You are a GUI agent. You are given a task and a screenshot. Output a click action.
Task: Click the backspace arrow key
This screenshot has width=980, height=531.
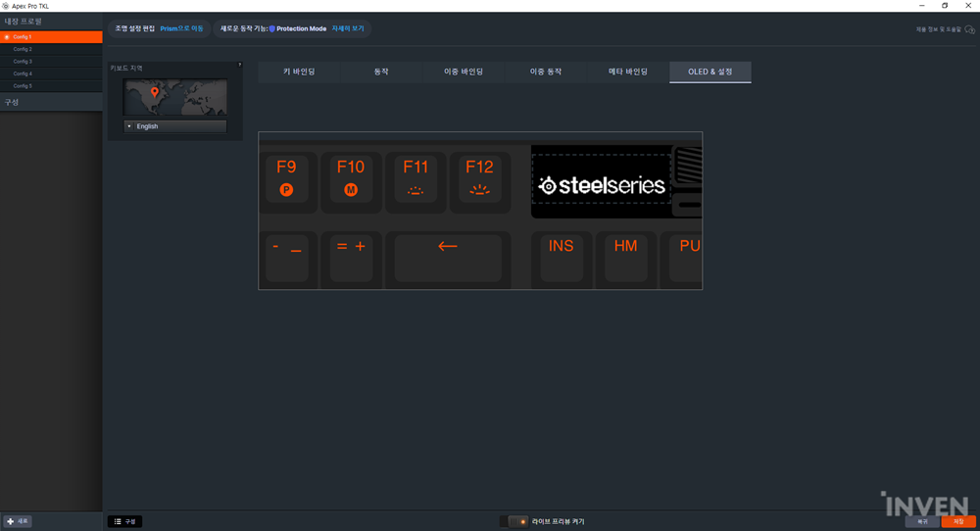click(448, 258)
